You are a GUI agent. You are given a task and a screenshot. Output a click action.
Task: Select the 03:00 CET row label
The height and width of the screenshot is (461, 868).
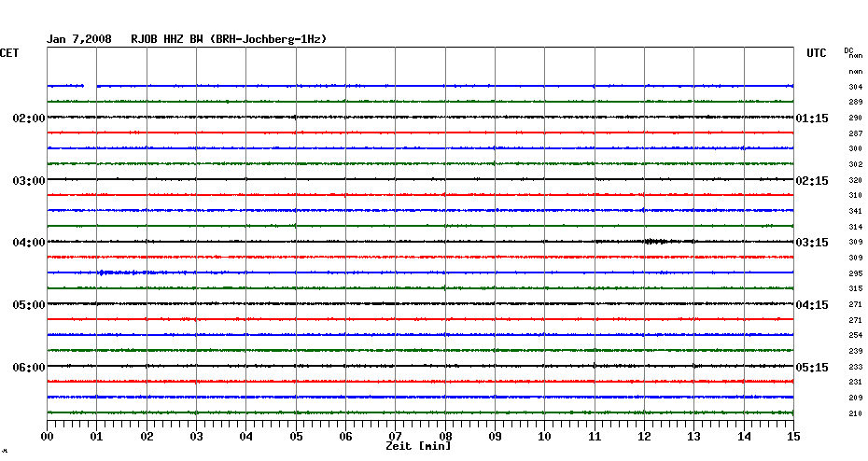(x=29, y=181)
